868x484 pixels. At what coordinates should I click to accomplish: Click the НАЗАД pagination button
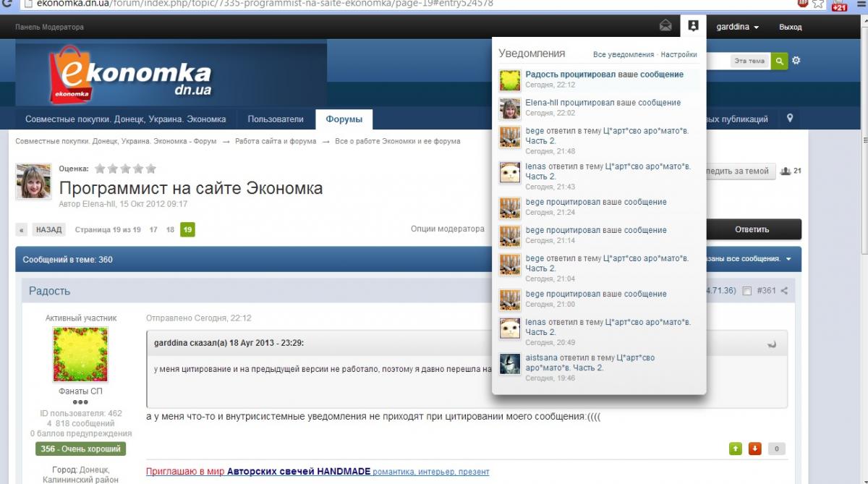click(49, 230)
